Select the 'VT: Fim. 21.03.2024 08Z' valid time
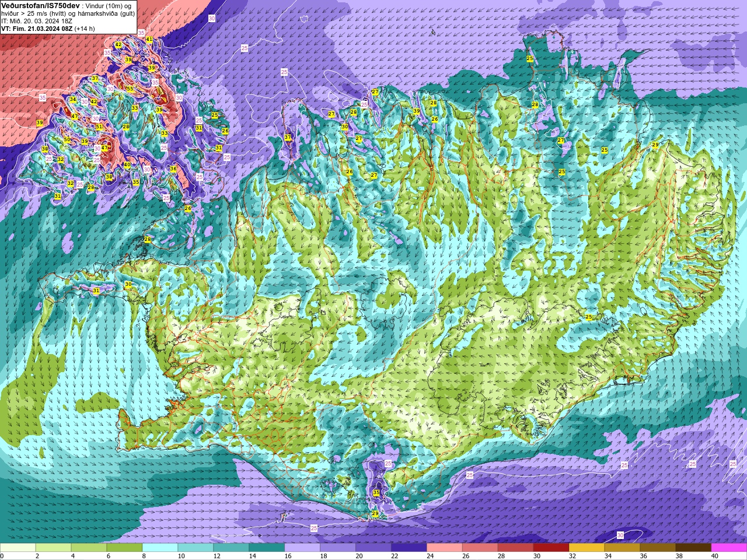 [x=37, y=29]
